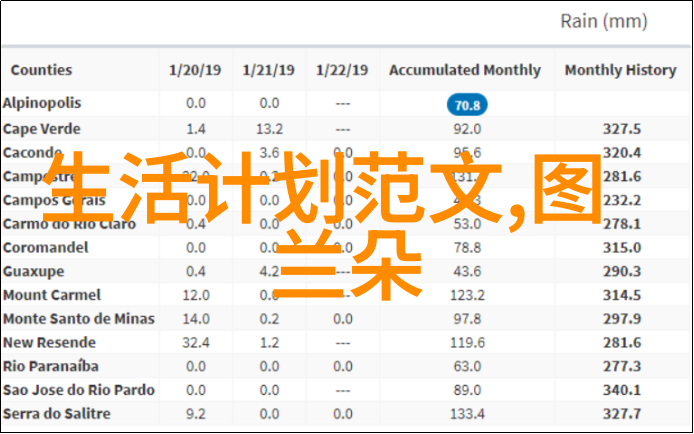The width and height of the screenshot is (694, 434).
Task: Select the 1/21/19 date column header
Action: click(x=269, y=71)
